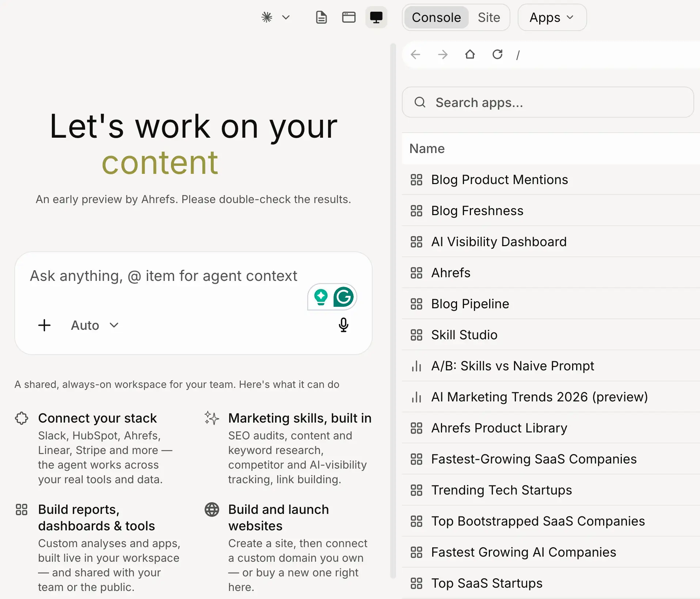Open Trending Tech Startups app
The width and height of the screenshot is (700, 599).
(551, 490)
